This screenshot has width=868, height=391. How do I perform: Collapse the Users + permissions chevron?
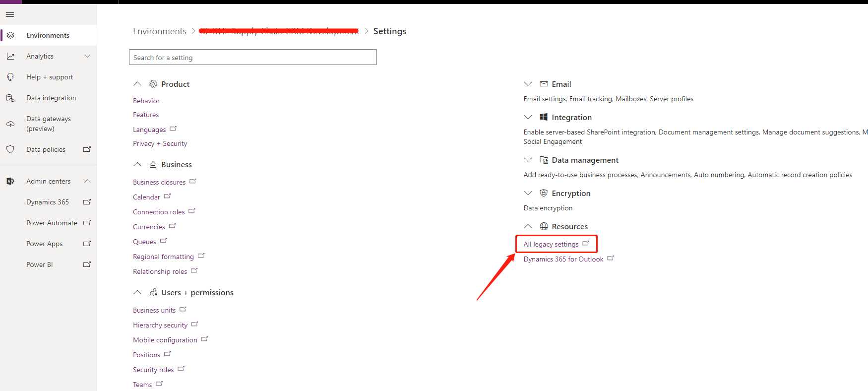(x=137, y=292)
